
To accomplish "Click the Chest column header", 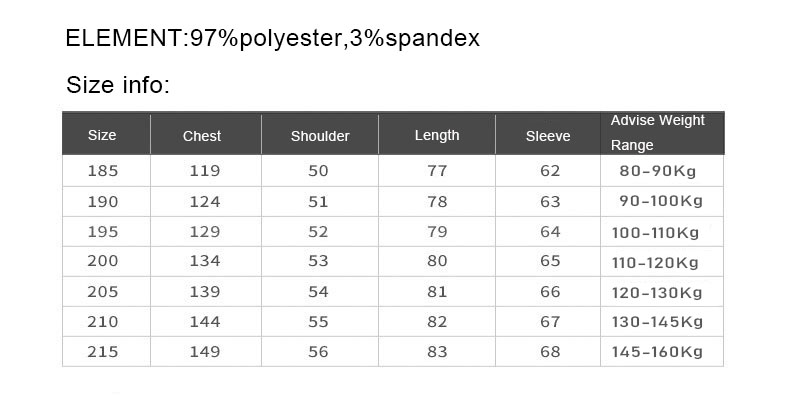I will coord(202,136).
